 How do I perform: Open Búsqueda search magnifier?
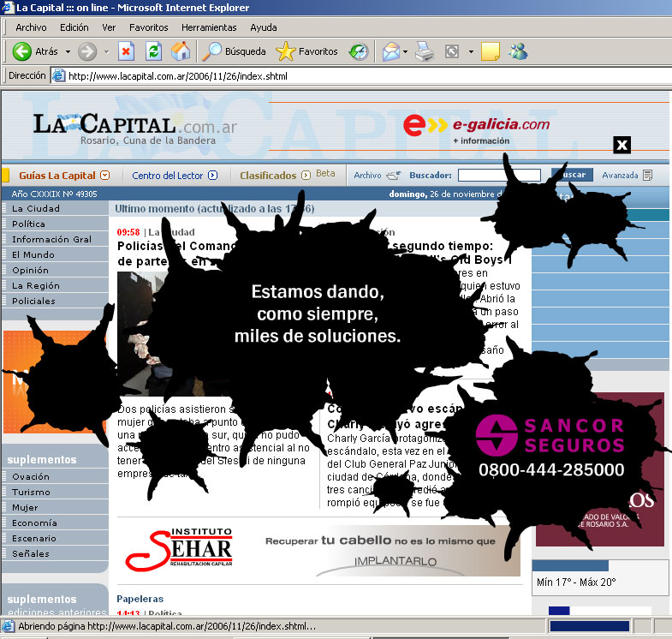click(x=234, y=52)
